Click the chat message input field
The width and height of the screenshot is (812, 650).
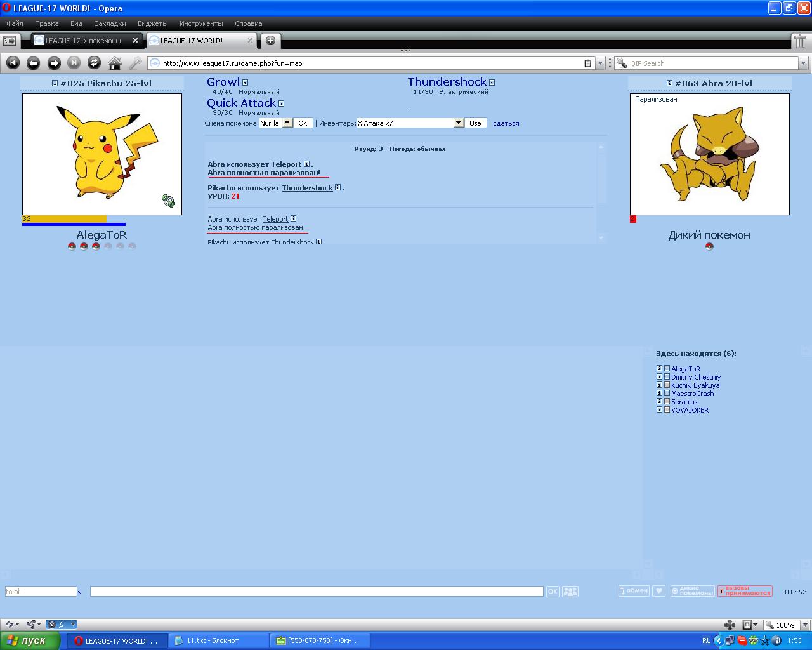tap(317, 592)
